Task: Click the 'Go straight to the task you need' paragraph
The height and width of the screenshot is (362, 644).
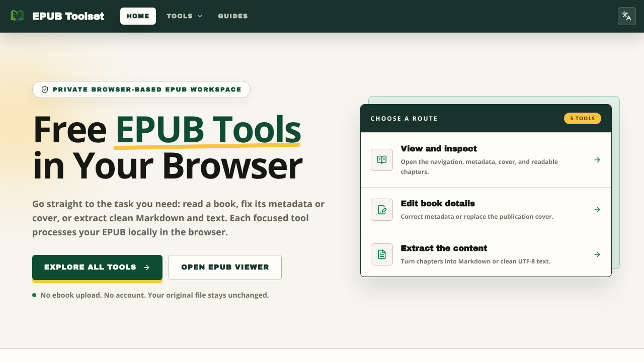Action: tap(179, 218)
